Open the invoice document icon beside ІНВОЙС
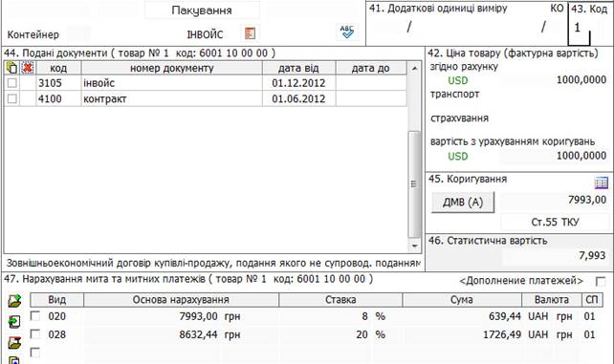The width and height of the screenshot is (614, 364). tap(250, 33)
